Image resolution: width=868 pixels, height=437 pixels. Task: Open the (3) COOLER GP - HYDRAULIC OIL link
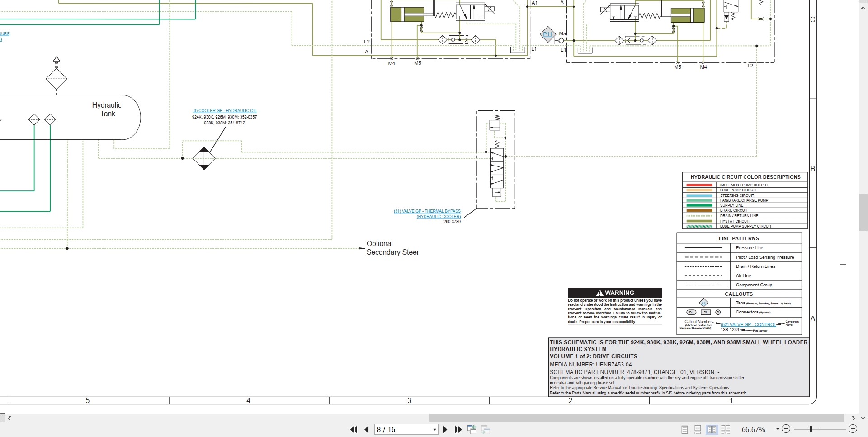224,111
